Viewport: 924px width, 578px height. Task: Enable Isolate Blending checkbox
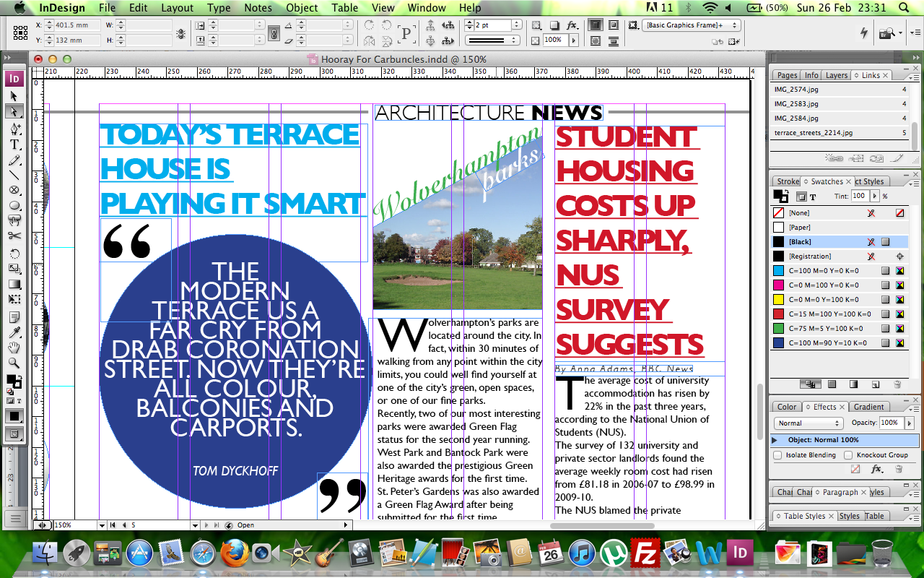(778, 455)
